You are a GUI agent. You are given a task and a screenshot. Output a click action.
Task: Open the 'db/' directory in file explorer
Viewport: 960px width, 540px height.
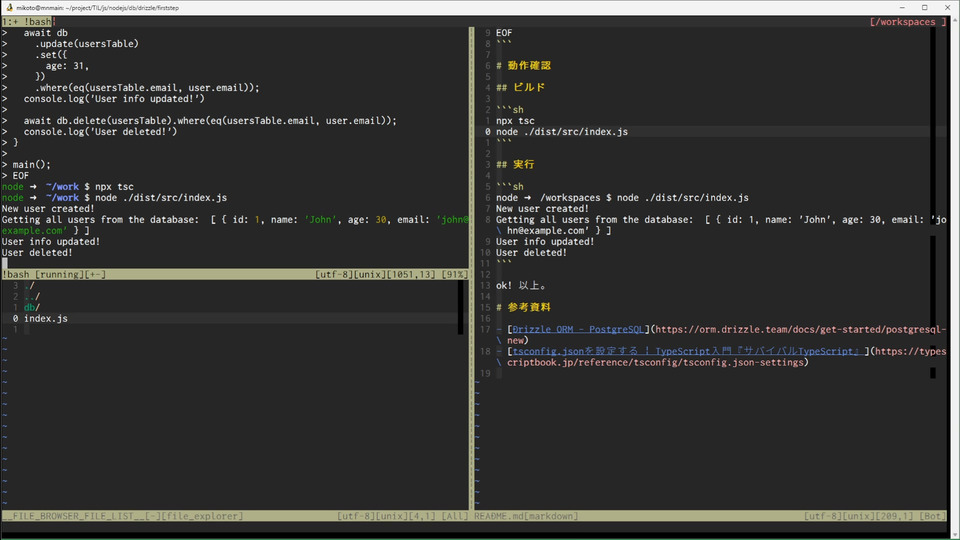(32, 307)
